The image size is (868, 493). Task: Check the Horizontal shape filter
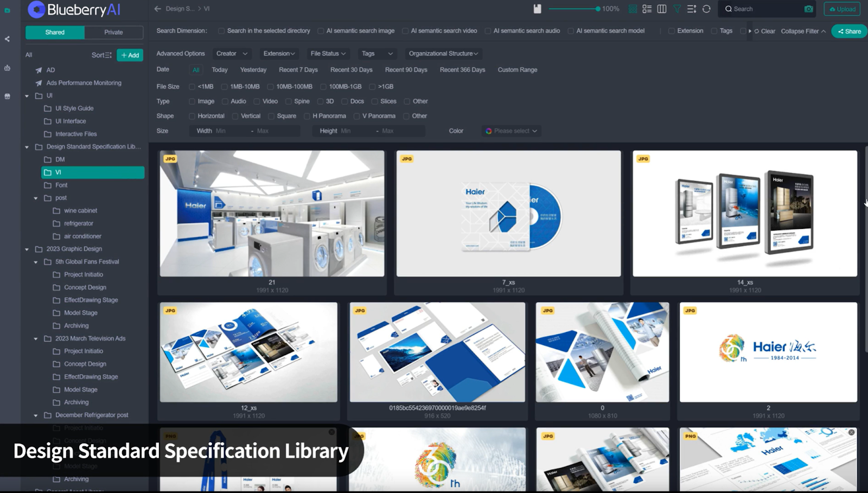click(x=192, y=116)
